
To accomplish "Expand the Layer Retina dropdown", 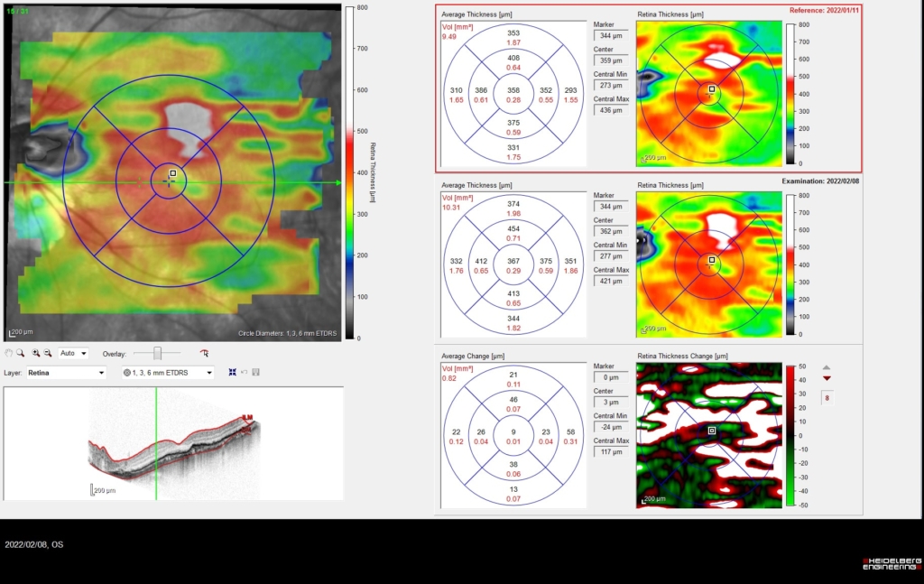I will click(66, 372).
